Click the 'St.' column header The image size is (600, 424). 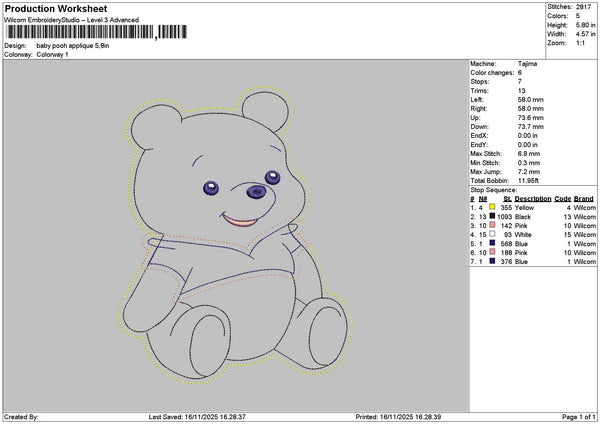[x=507, y=199]
